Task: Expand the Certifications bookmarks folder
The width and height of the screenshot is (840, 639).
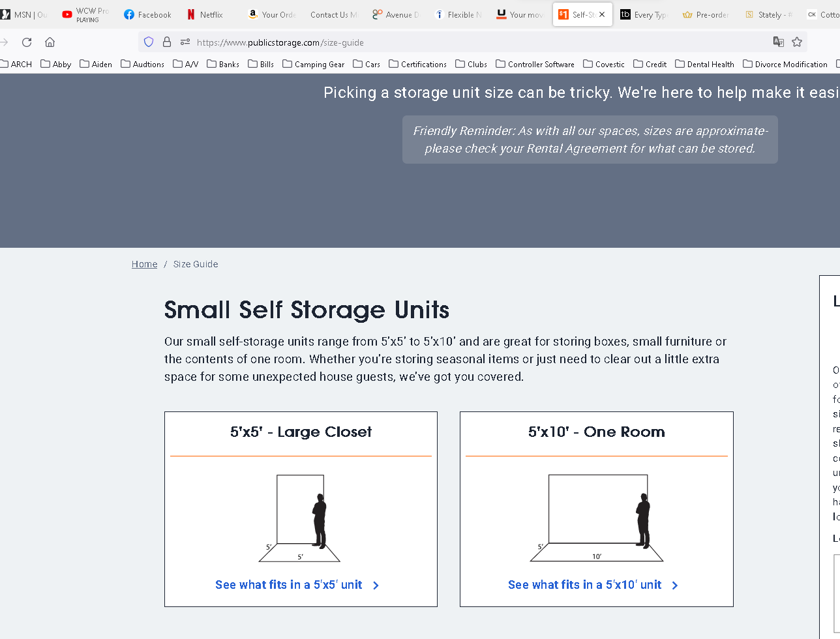Action: tap(418, 64)
